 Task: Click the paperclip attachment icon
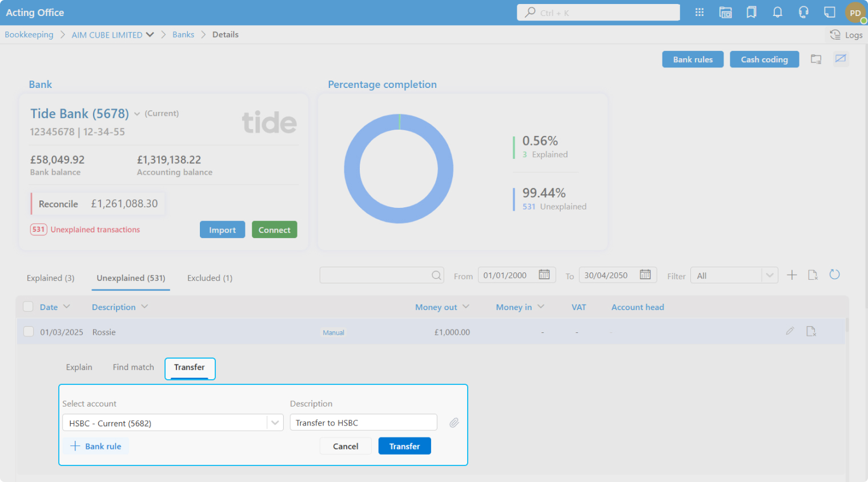pyautogui.click(x=454, y=423)
